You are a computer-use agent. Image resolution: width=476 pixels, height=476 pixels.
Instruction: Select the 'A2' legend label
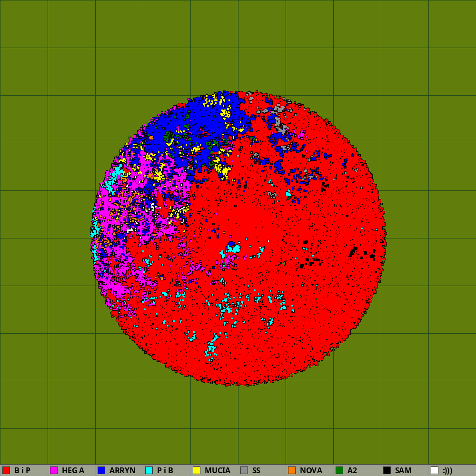click(352, 470)
